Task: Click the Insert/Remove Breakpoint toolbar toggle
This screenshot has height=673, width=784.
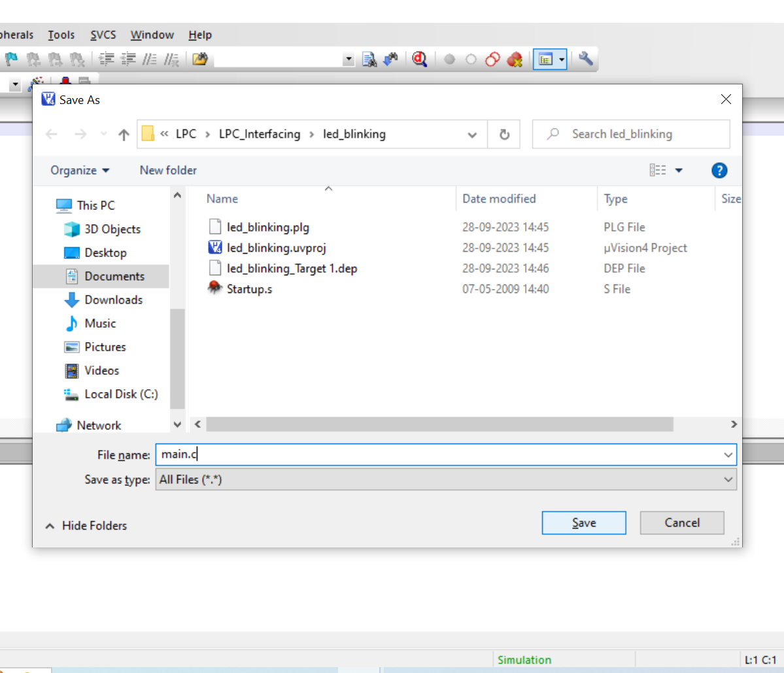Action: [x=449, y=59]
